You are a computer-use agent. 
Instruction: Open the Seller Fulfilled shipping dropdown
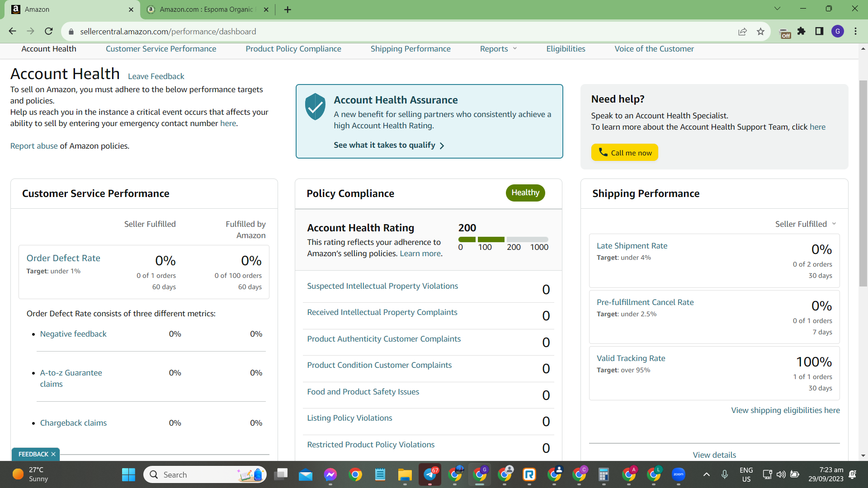click(806, 224)
